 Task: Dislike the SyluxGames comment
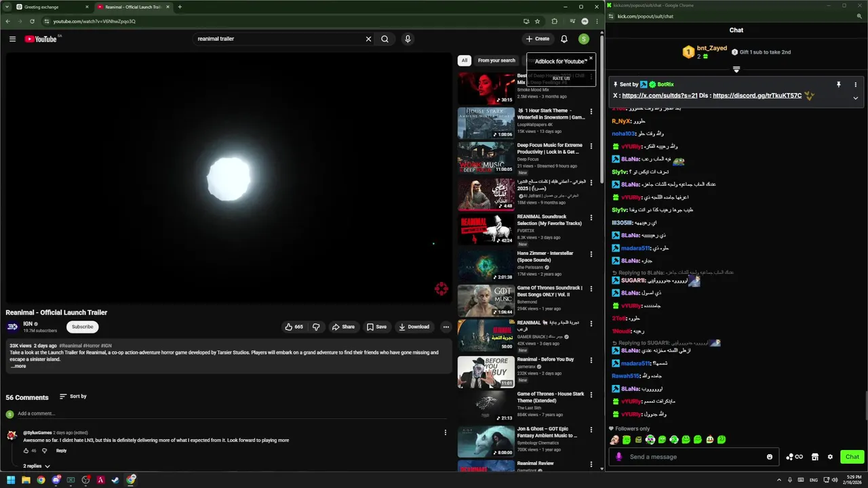click(x=45, y=451)
